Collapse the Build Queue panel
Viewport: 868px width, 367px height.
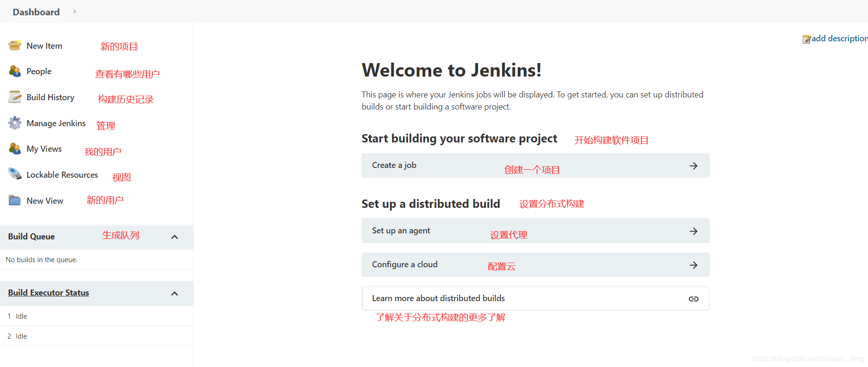175,237
